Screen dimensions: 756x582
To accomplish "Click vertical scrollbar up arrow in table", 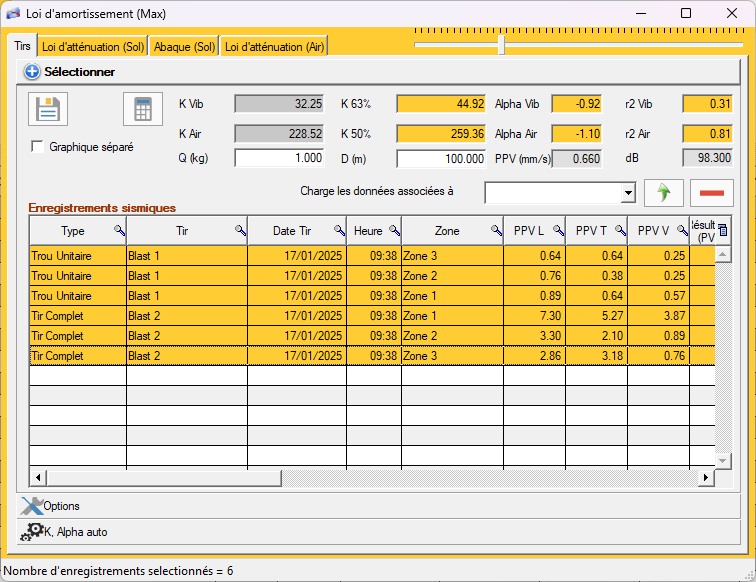I will pos(723,254).
